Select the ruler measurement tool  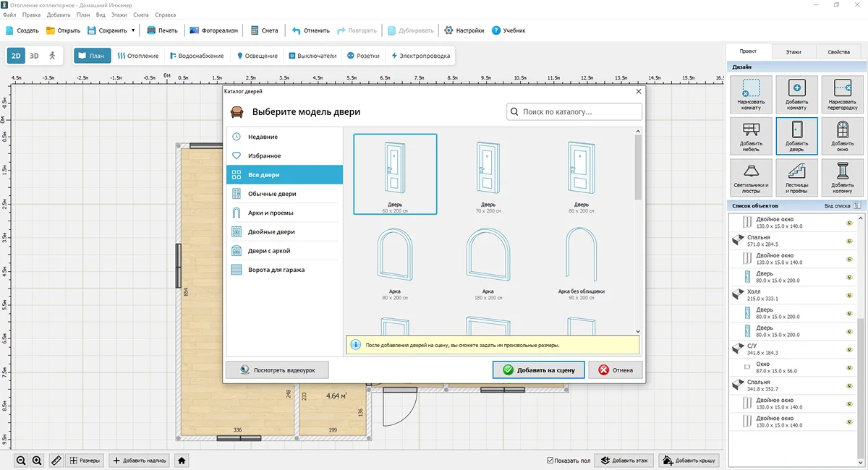click(56, 460)
